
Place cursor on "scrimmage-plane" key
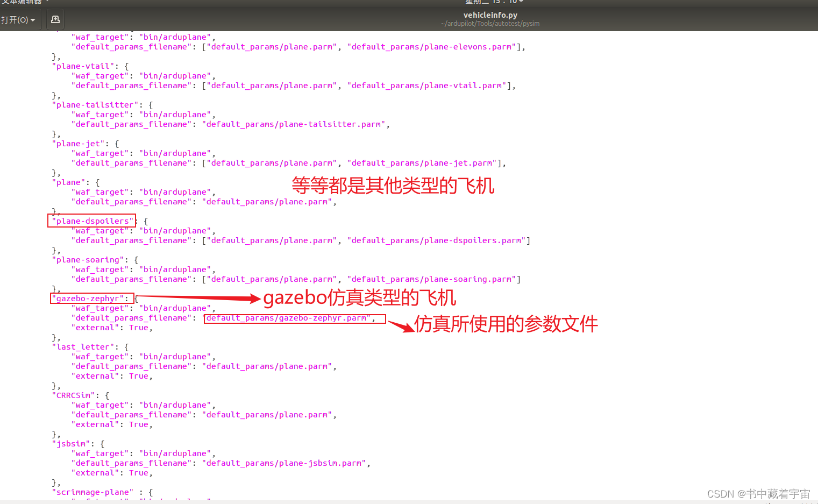[93, 492]
